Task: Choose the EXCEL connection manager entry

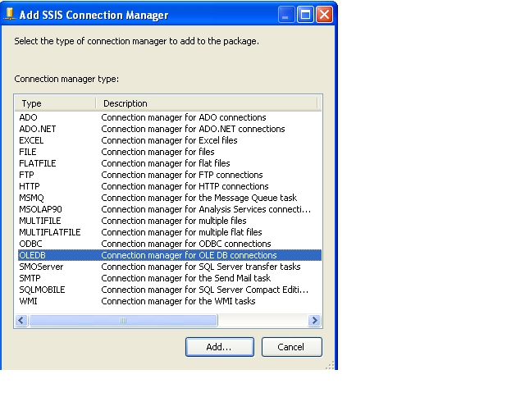Action: point(170,140)
